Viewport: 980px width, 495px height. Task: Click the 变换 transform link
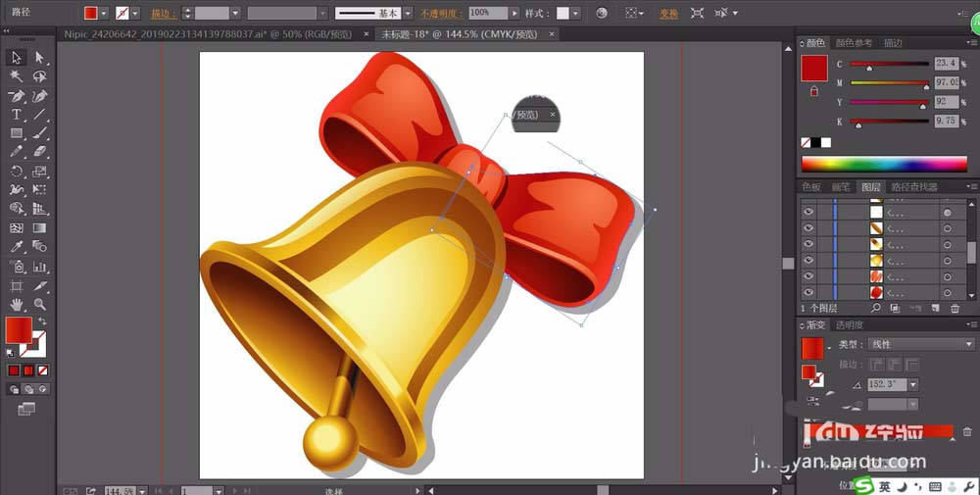pyautogui.click(x=668, y=13)
